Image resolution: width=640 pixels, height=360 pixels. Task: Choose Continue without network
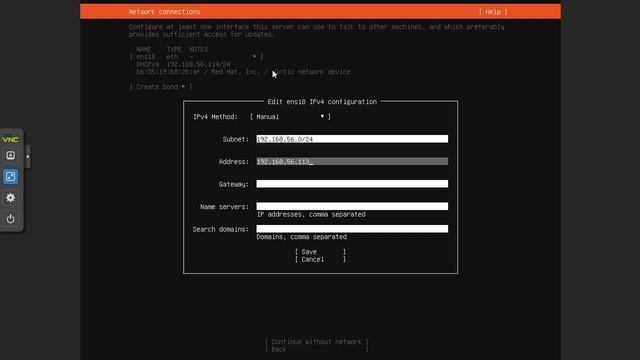click(316, 342)
